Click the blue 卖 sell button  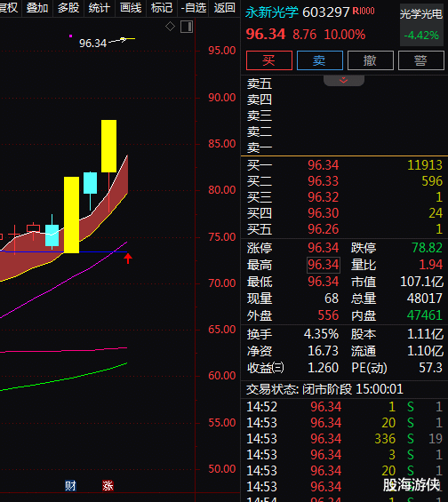[x=320, y=60]
